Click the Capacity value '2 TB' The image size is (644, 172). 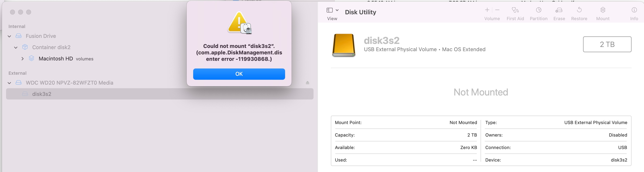pyautogui.click(x=472, y=135)
